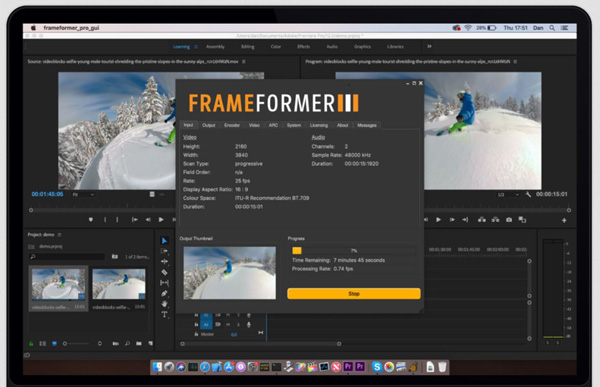Screen dimensions: 600x387
Task: Toggle lock on lower A1 audio track
Action: pyautogui.click(x=196, y=325)
